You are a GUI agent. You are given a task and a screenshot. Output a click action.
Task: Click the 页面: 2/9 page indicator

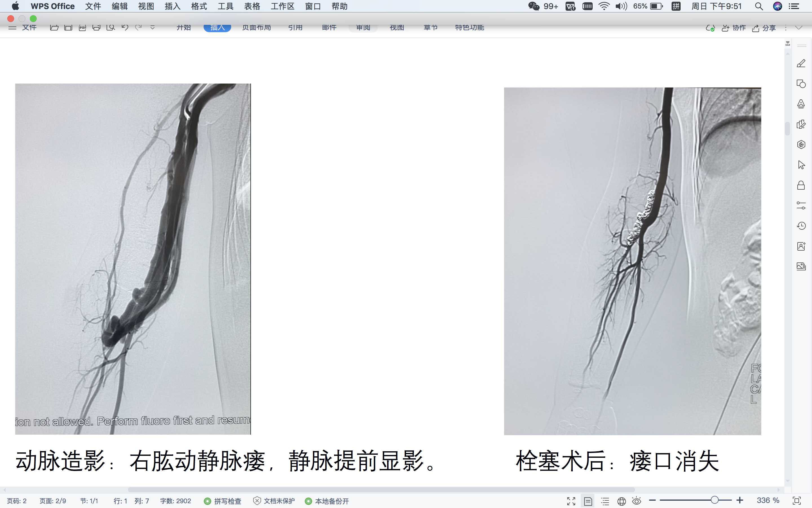point(53,501)
